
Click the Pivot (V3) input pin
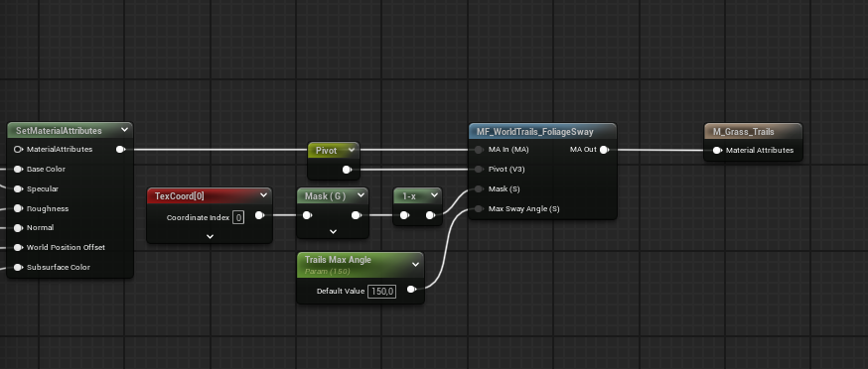479,170
